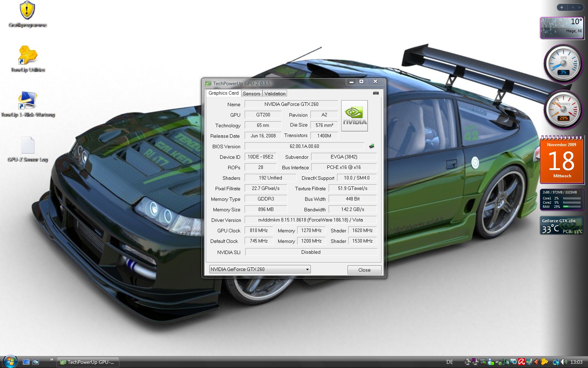The image size is (588, 368).
Task: Click the Pixel Fillrate field 22.7 GPixel/s
Action: click(266, 188)
